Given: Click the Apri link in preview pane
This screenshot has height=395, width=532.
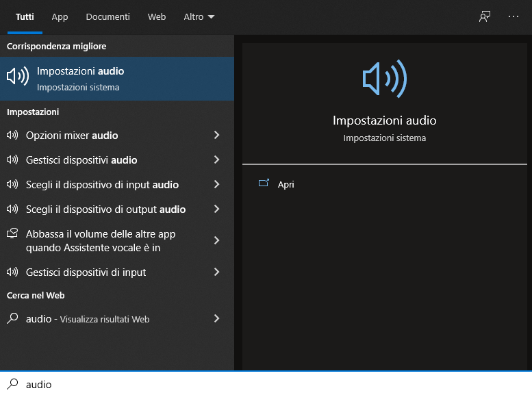Looking at the screenshot, I should tap(286, 184).
